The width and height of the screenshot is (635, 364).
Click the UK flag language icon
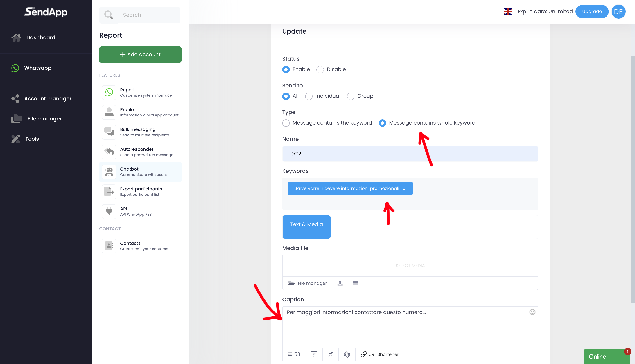tap(508, 12)
